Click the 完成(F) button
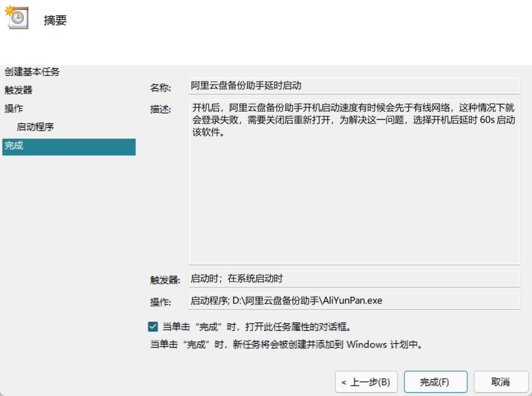The height and width of the screenshot is (396, 532). pos(435,382)
